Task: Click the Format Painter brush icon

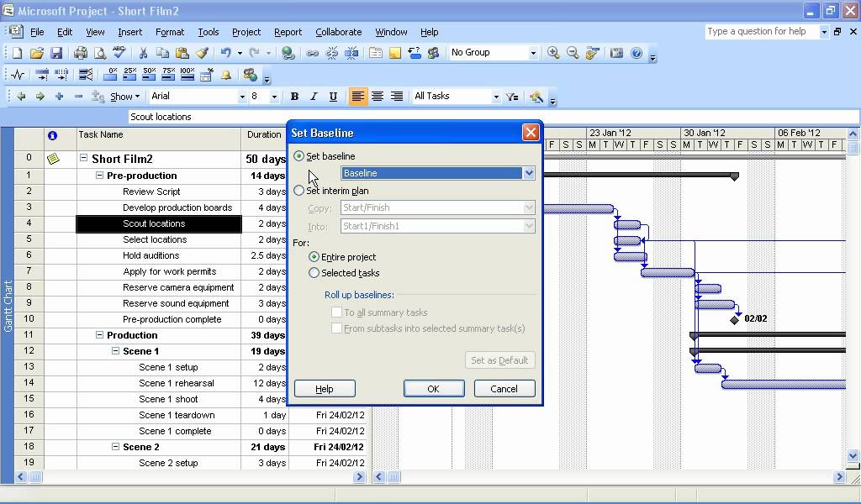Action: click(x=202, y=53)
